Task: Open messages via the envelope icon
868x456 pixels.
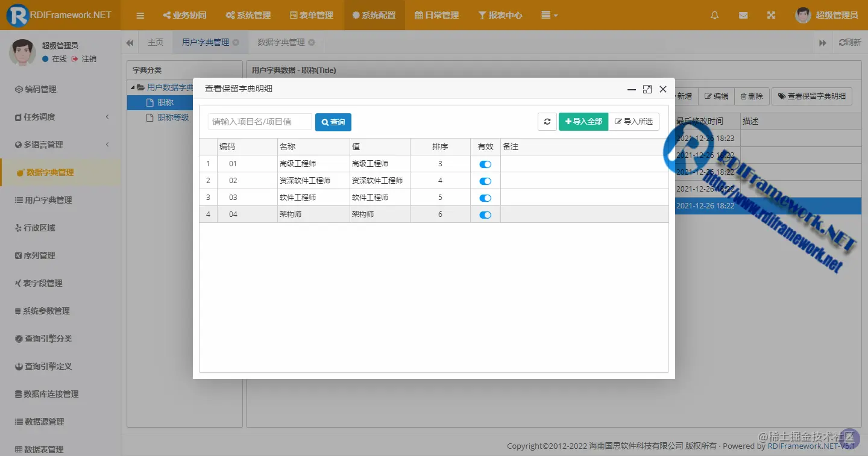Action: point(743,15)
